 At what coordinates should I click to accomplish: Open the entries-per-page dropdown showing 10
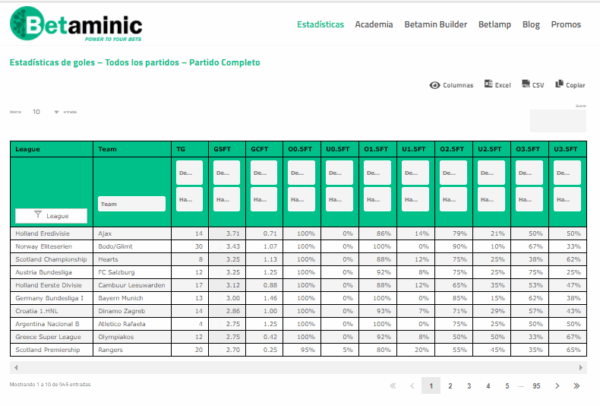click(x=45, y=112)
